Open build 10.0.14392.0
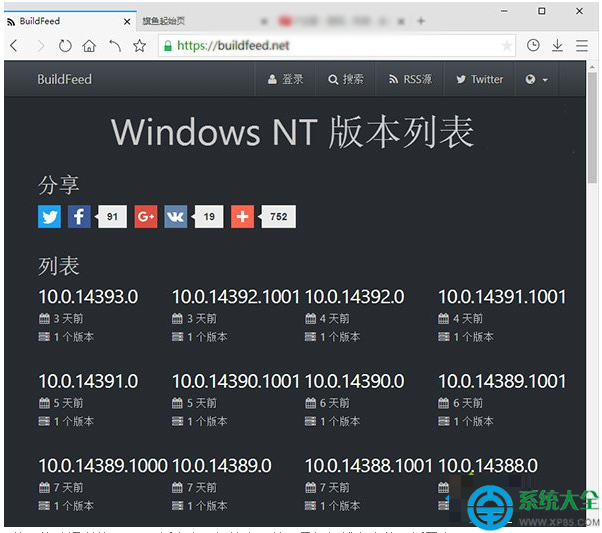Viewport: 602px width, 533px height. 355,297
